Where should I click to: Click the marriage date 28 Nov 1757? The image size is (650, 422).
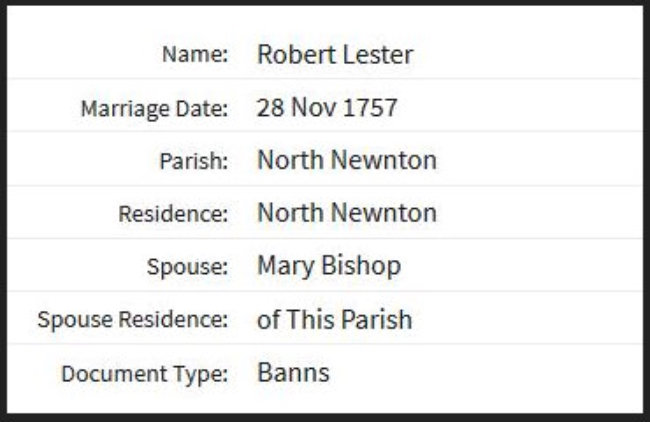(x=327, y=107)
